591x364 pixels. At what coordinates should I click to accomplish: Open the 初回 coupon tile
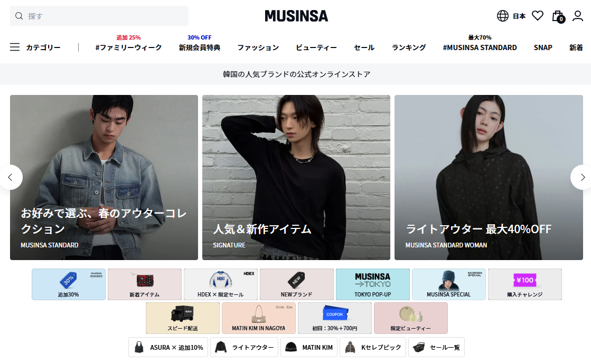335,318
